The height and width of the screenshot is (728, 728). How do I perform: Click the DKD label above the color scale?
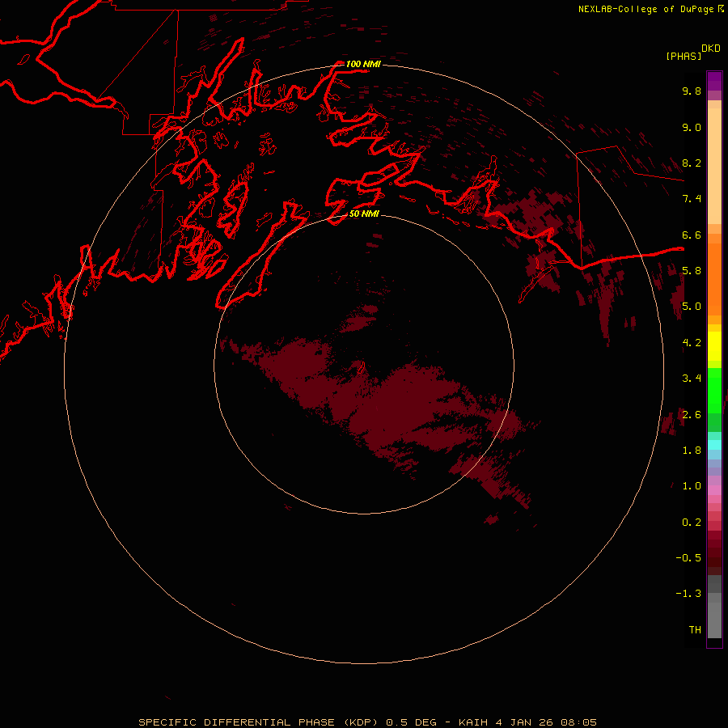[x=710, y=49]
